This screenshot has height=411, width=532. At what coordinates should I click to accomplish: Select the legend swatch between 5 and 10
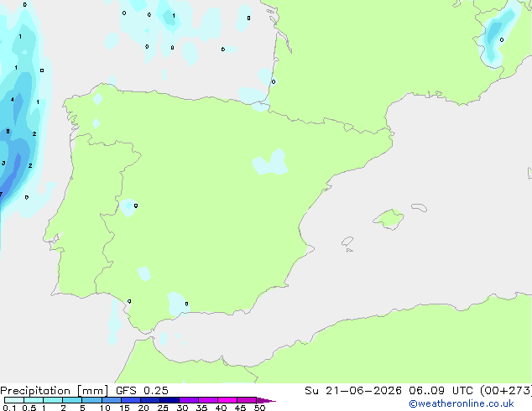click(x=91, y=400)
